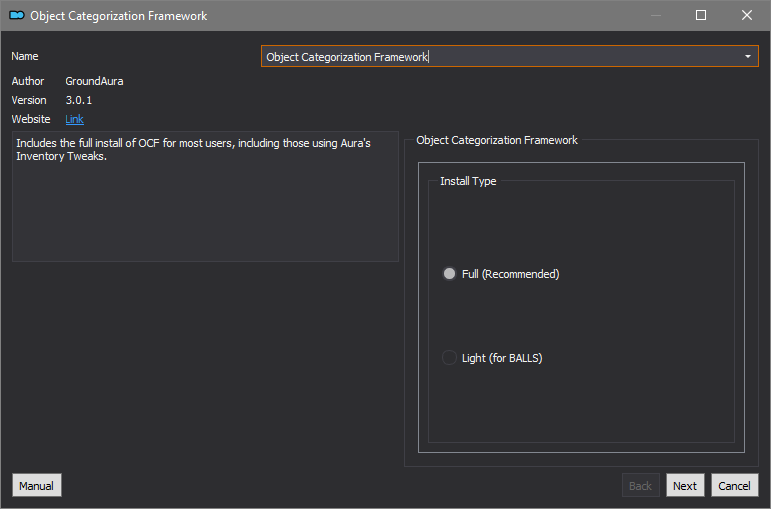Click the version number 3.0.1

(x=79, y=100)
